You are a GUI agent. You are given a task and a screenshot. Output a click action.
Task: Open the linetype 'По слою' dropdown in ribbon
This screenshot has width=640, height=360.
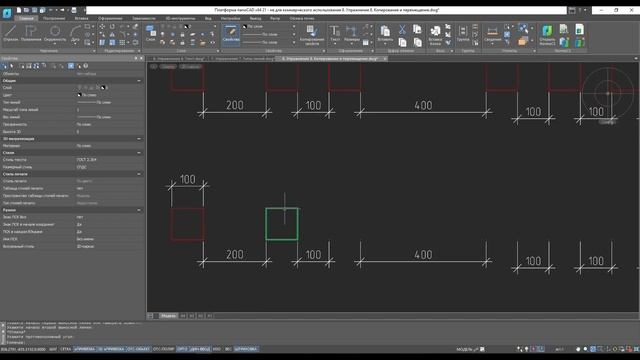coord(294,34)
